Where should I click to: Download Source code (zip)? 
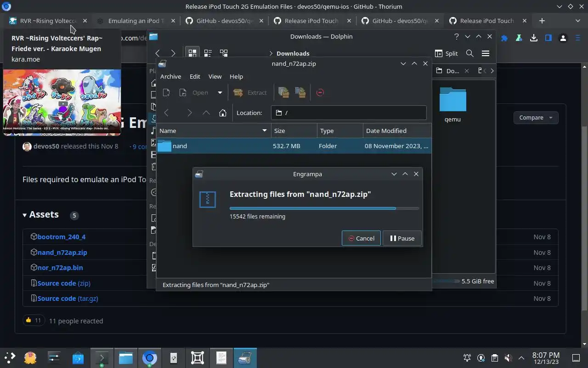[x=64, y=283]
